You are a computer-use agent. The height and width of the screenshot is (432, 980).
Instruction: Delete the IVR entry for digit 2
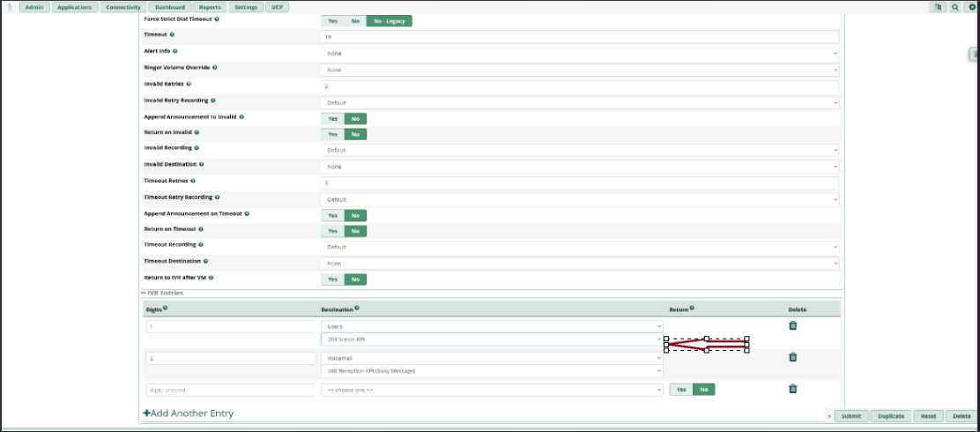pyautogui.click(x=792, y=357)
